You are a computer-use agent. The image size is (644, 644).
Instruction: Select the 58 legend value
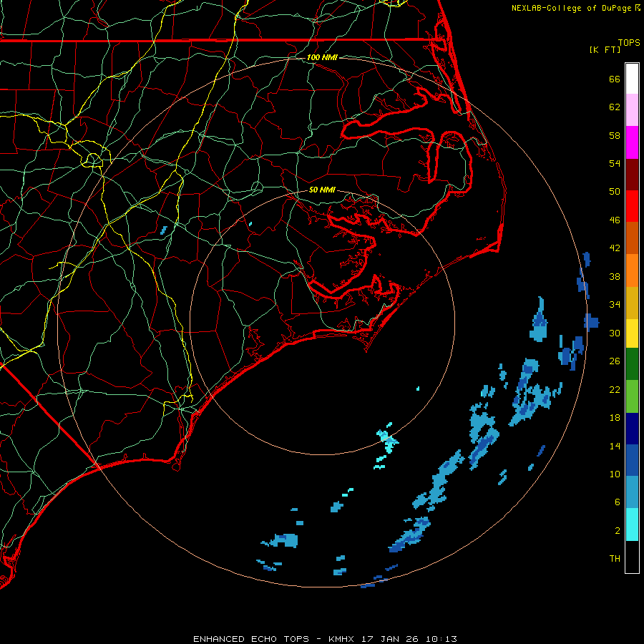click(x=615, y=135)
